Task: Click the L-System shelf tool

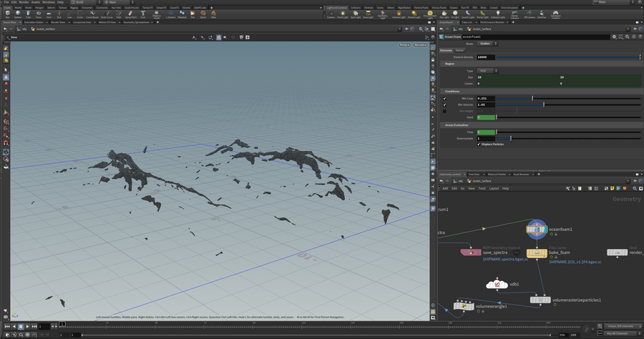Action: click(172, 14)
